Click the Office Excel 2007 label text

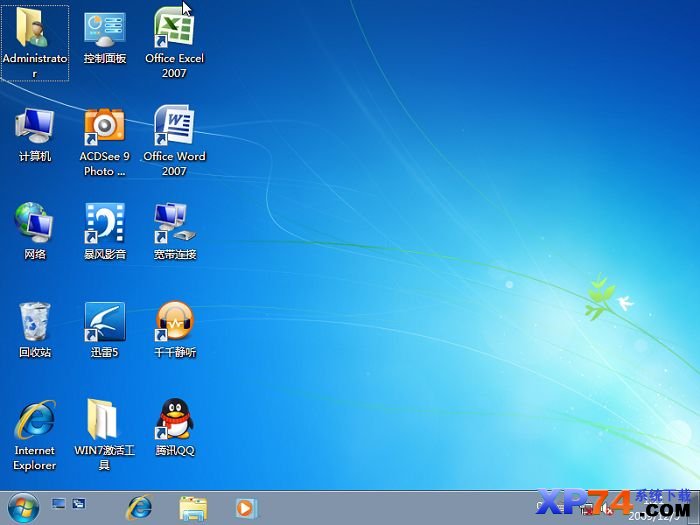174,65
